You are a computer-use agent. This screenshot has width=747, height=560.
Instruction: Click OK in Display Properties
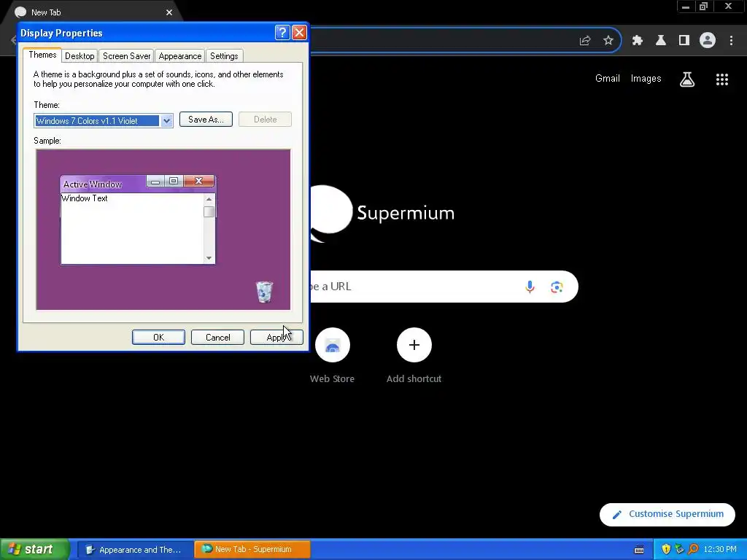158,337
